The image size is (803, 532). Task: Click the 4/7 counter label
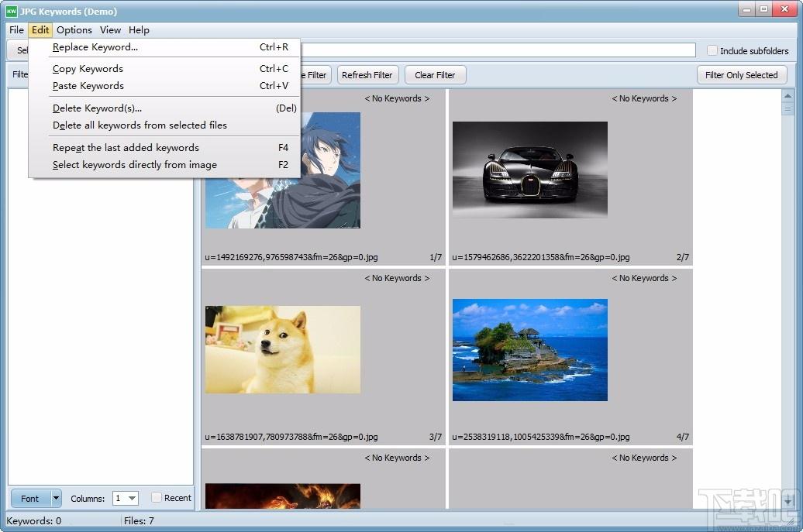pyautogui.click(x=682, y=437)
